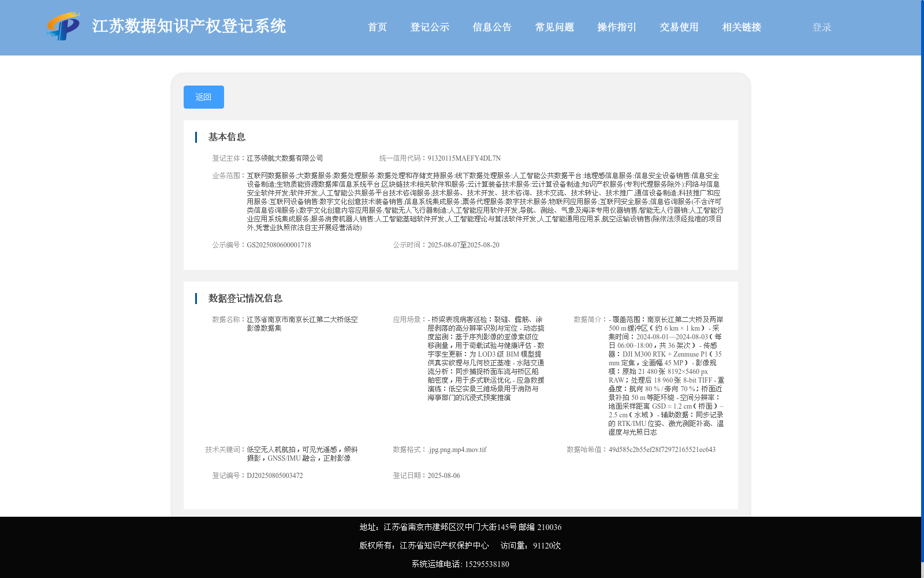Viewport: 924px width, 578px height.
Task: Click credit code 91320115MAEFY4DL7N
Action: 464,158
